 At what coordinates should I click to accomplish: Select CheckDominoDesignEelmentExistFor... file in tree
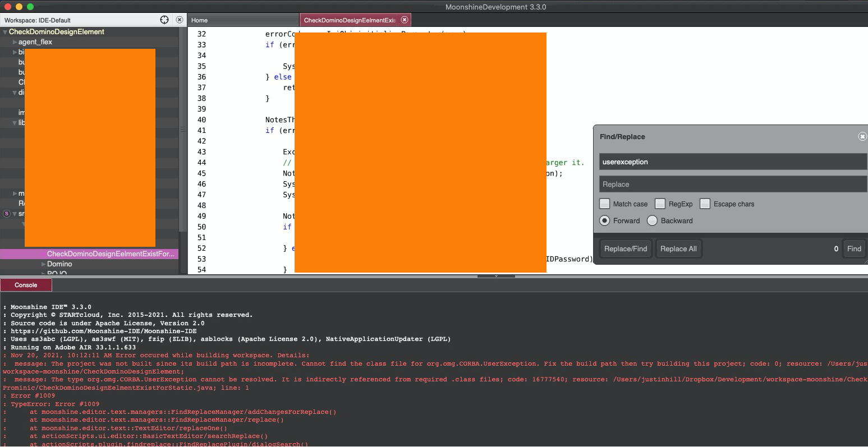coord(89,254)
